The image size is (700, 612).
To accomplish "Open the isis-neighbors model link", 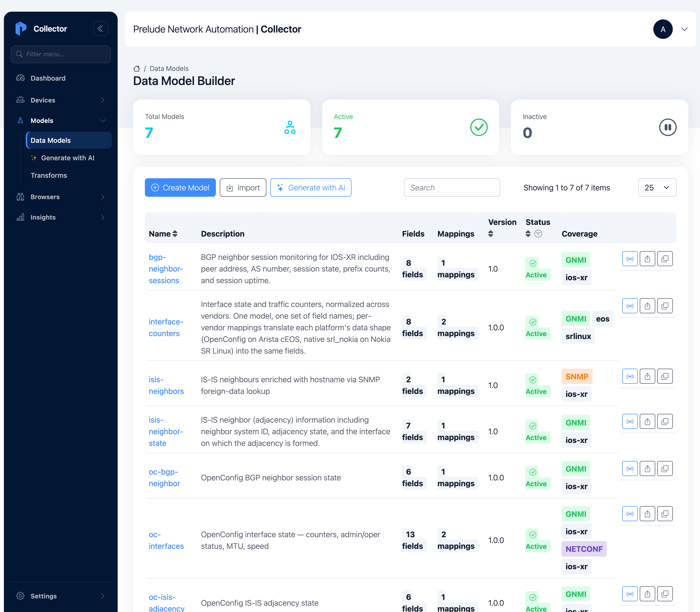I will [x=166, y=386].
